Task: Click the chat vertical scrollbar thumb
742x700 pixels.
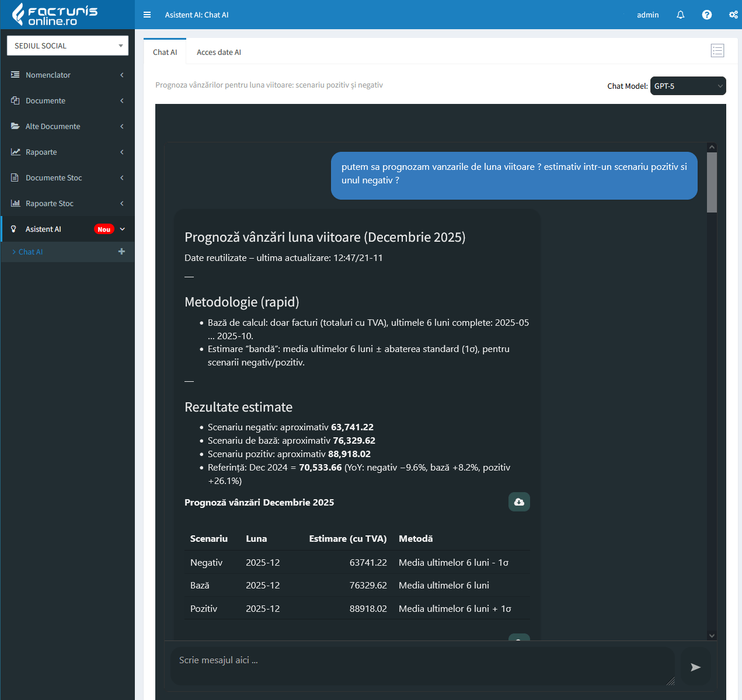Action: pyautogui.click(x=712, y=182)
